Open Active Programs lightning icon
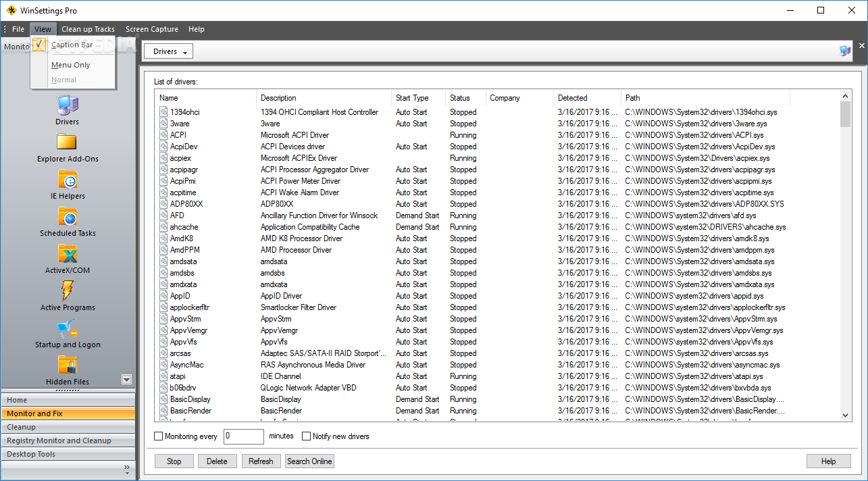Viewport: 868px width, 481px height. coord(68,290)
